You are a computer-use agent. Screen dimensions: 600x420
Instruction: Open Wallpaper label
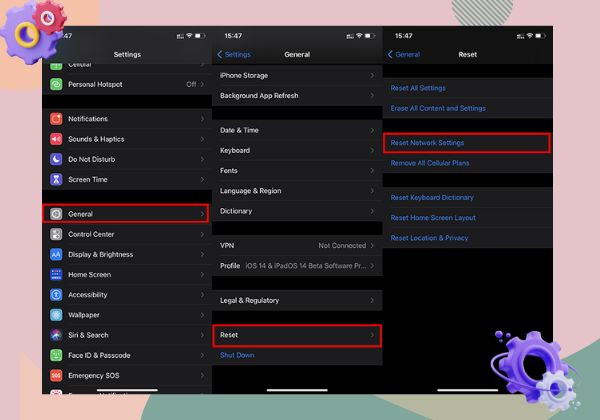(84, 315)
